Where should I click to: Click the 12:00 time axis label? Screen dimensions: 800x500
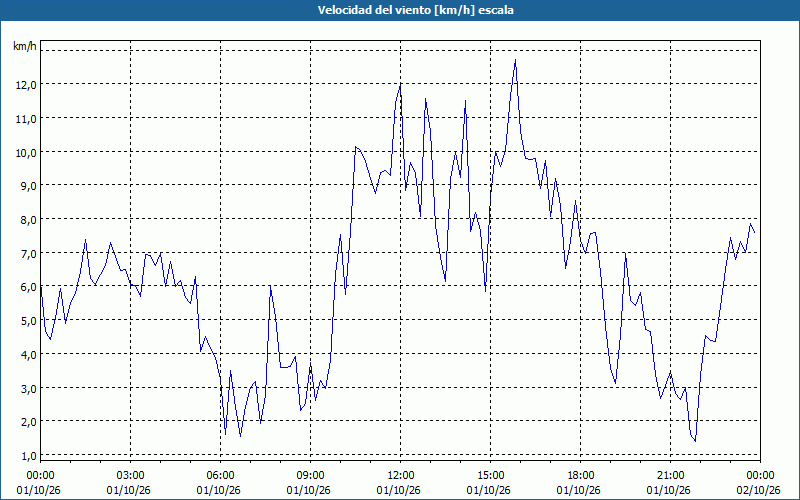[401, 476]
